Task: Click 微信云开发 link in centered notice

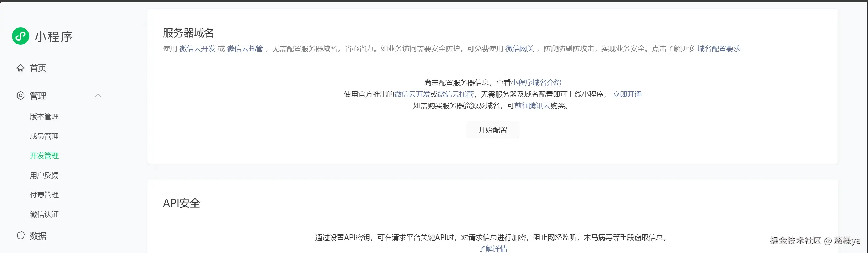Action: click(412, 94)
